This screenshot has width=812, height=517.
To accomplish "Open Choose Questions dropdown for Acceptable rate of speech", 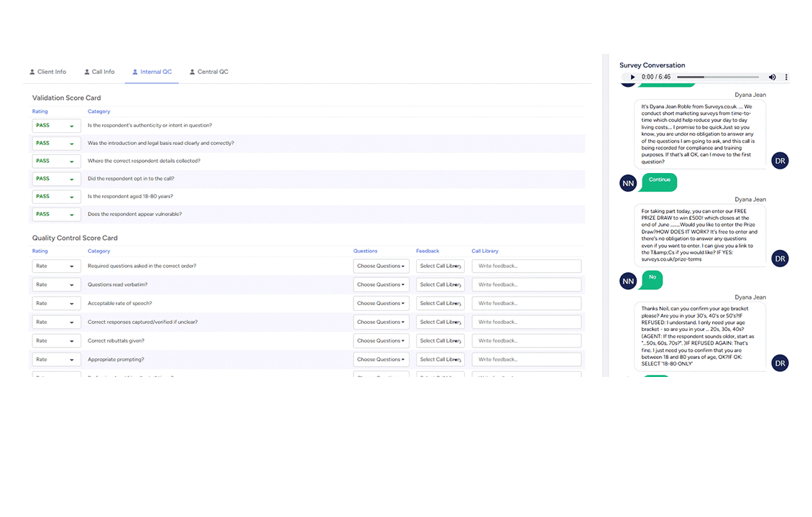I will (381, 303).
